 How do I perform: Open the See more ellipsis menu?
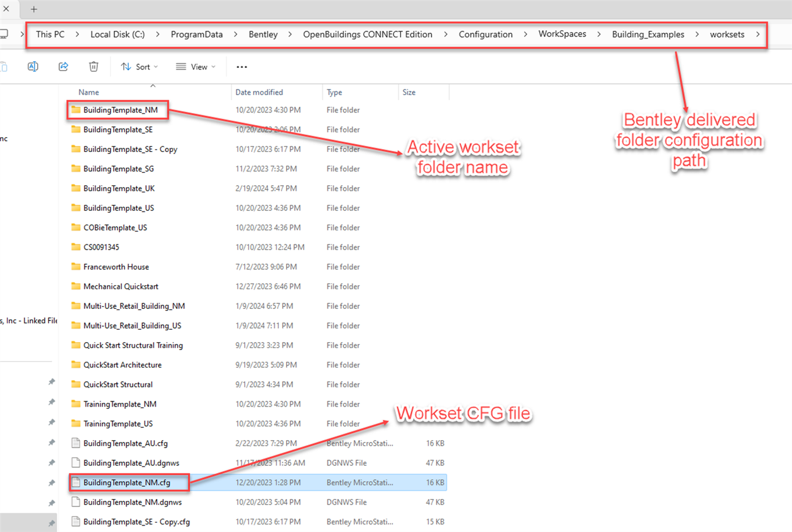tap(242, 67)
